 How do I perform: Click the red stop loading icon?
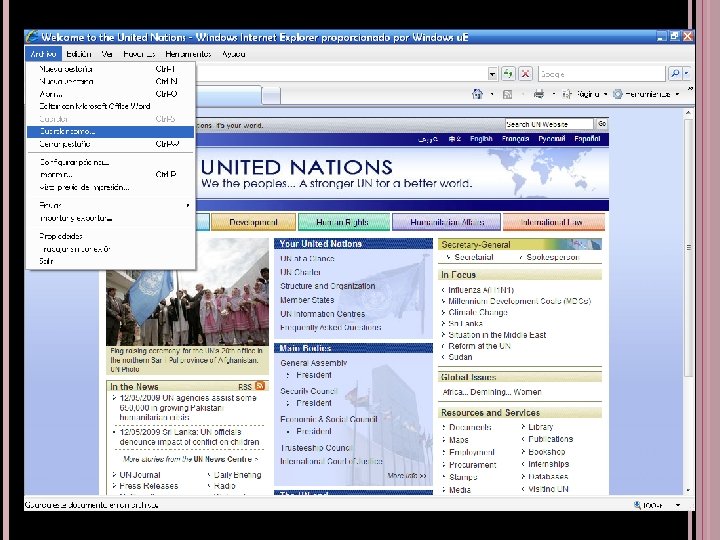[x=525, y=73]
